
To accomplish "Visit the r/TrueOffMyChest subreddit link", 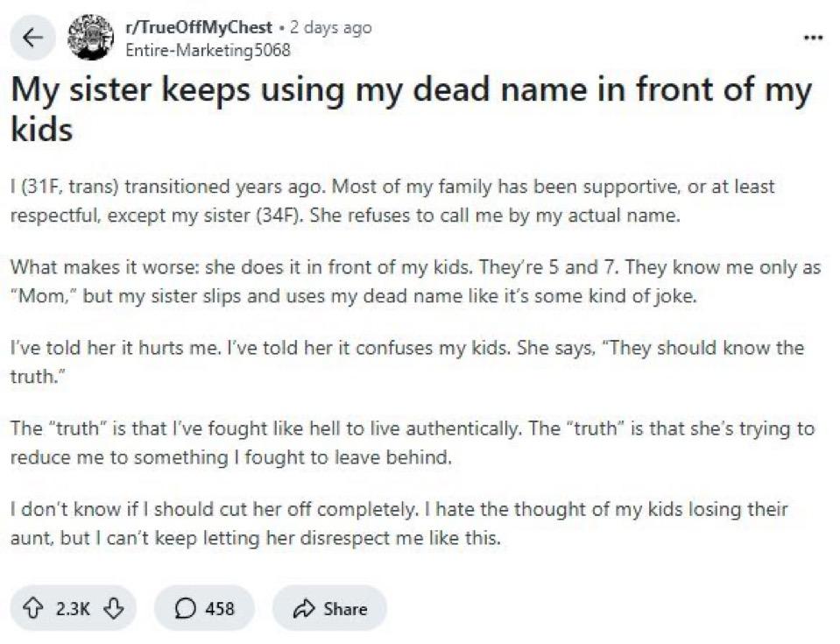I will (200, 27).
